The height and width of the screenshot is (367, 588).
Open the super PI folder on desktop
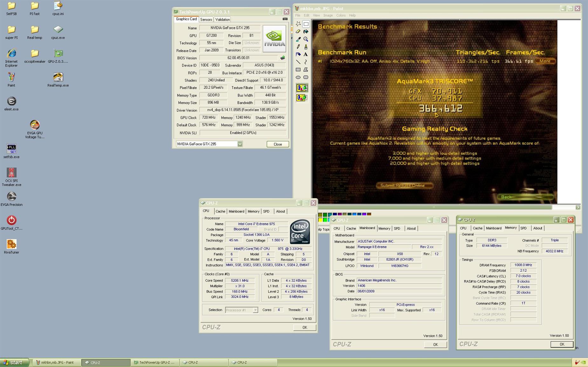point(11,32)
